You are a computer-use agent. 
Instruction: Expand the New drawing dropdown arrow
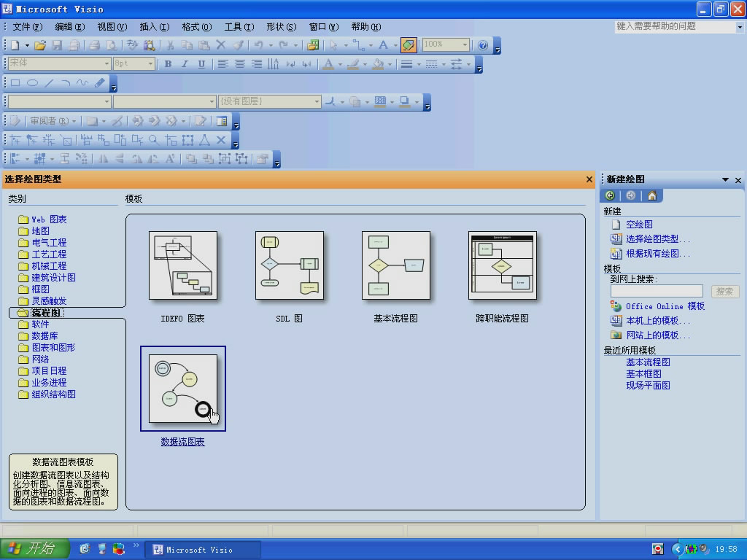pyautogui.click(x=27, y=45)
